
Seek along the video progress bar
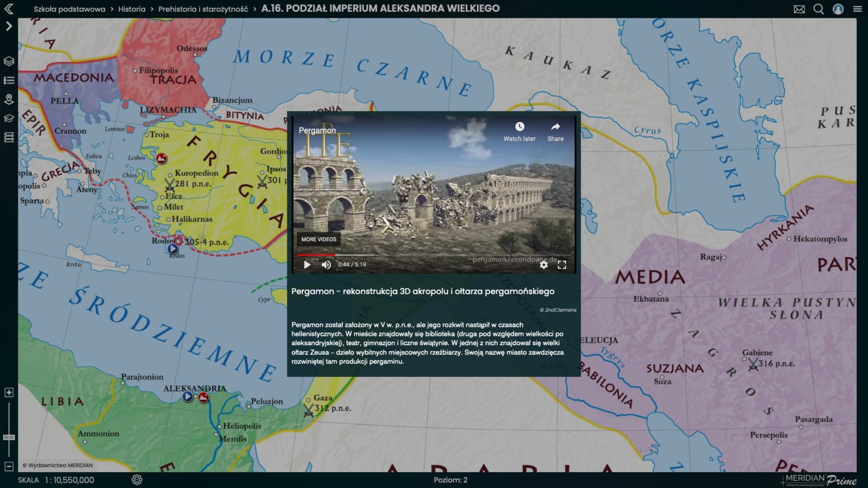pyautogui.click(x=434, y=255)
